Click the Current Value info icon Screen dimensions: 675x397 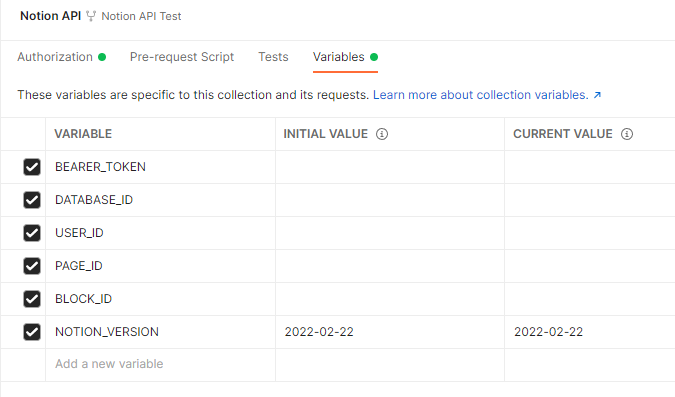627,134
